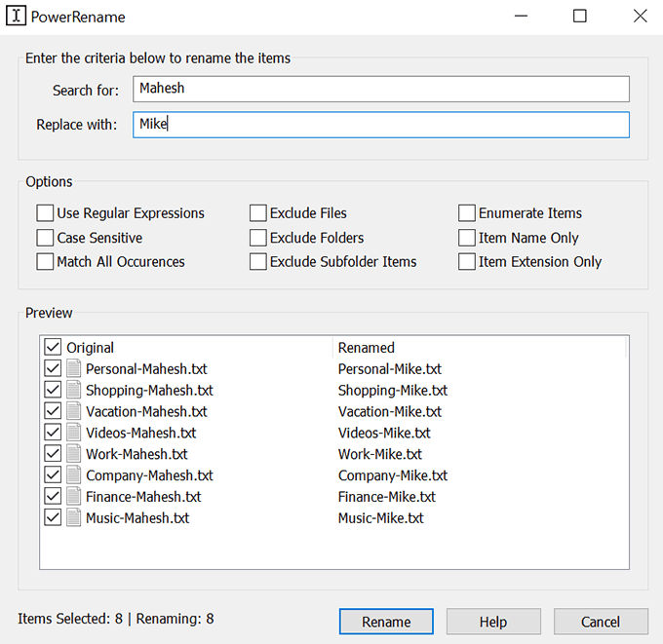663x644 pixels.
Task: Enable Use Regular Expressions option
Action: (45, 213)
